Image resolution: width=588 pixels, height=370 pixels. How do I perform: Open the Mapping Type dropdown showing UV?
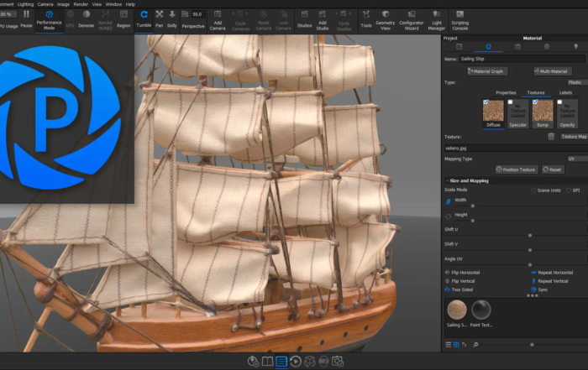[577, 159]
